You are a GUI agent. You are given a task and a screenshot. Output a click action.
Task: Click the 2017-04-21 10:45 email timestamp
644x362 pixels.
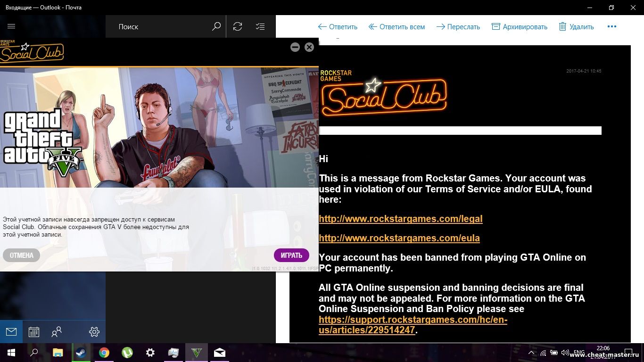[584, 71]
